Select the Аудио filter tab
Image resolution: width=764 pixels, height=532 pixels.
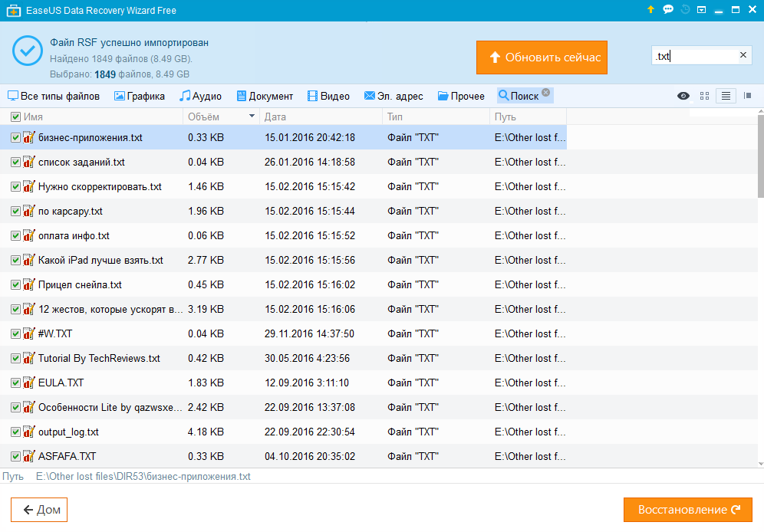tap(200, 97)
